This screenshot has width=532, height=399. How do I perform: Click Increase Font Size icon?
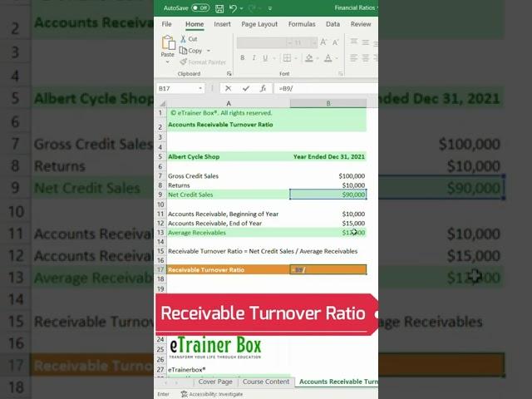coord(323,42)
